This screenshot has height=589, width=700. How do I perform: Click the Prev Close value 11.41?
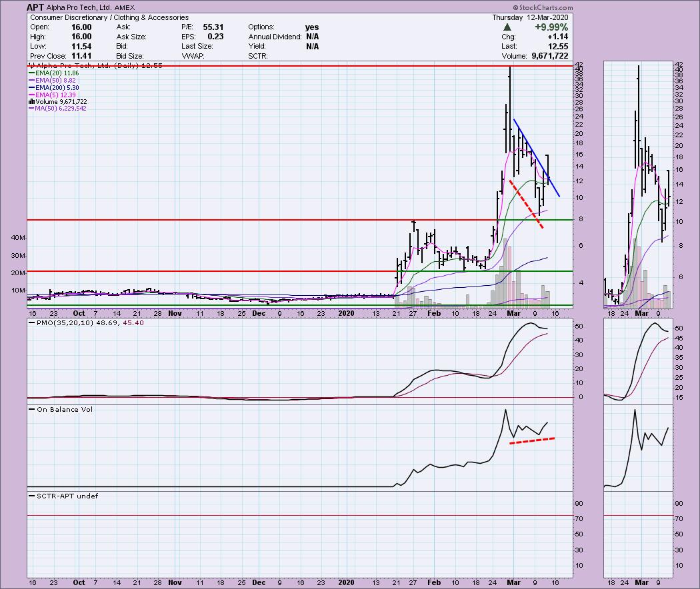81,56
